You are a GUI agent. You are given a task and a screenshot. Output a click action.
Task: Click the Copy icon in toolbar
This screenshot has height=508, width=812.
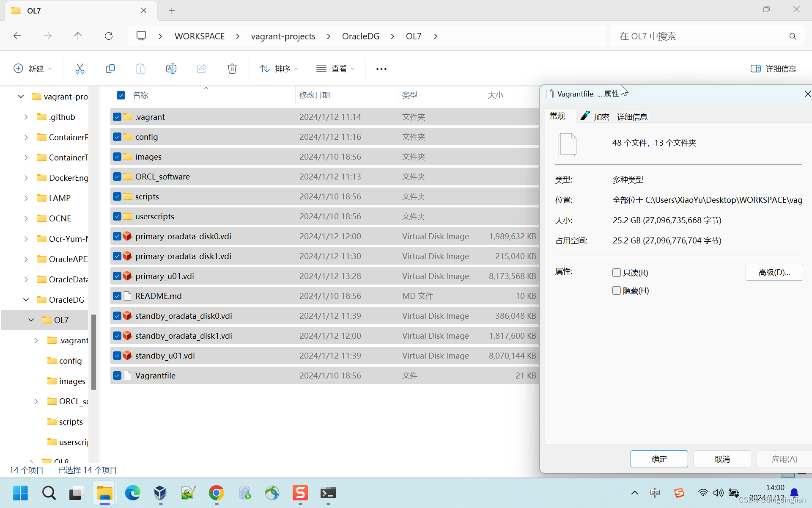(x=110, y=69)
